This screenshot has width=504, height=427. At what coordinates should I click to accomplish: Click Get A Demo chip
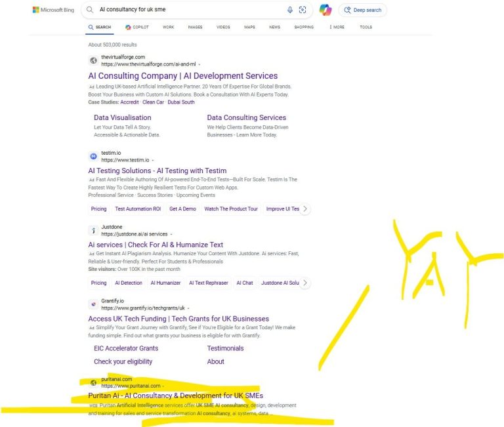click(x=182, y=209)
